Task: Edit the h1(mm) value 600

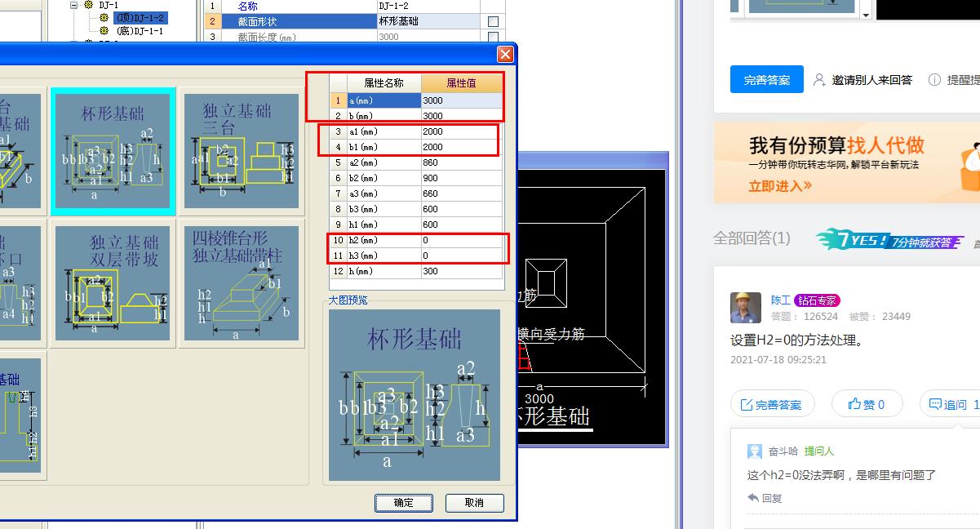Action: [462, 224]
